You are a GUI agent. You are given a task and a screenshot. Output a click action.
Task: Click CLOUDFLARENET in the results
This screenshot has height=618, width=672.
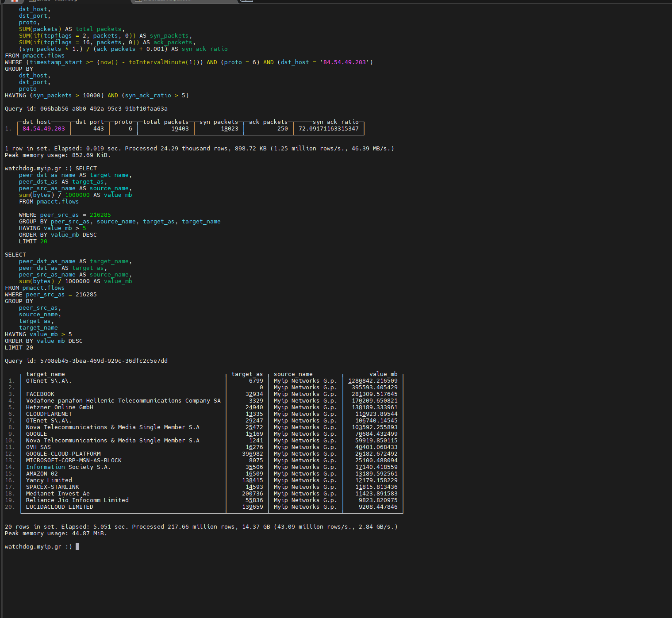point(49,414)
